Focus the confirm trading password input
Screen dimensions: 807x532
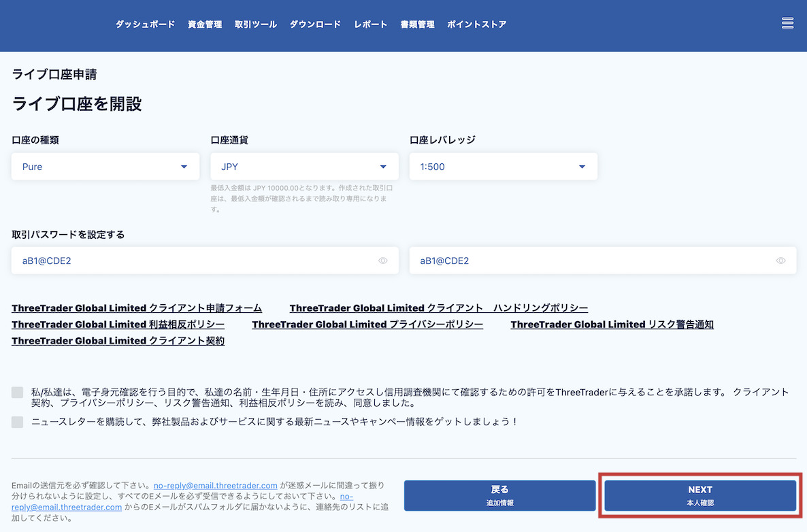603,261
